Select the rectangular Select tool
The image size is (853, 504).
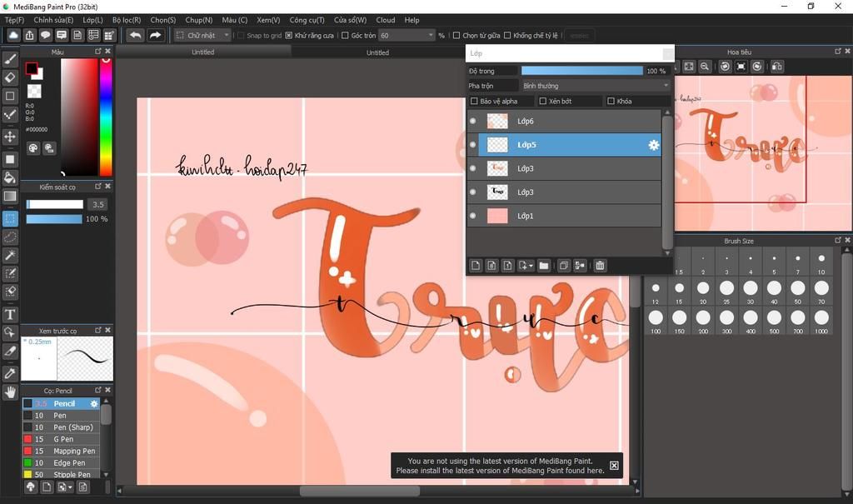[x=10, y=219]
